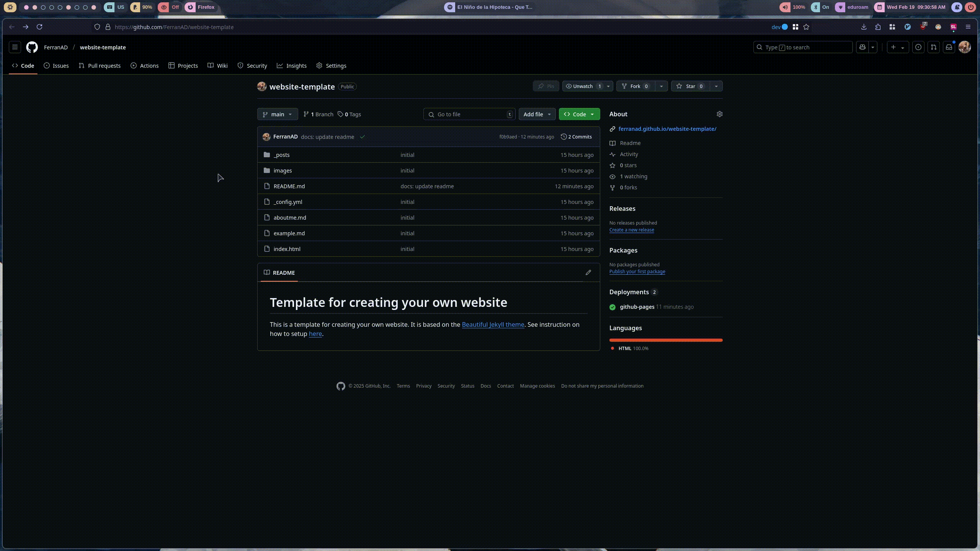The image size is (980, 551).
Task: Open the Settings tab
Action: [332, 65]
